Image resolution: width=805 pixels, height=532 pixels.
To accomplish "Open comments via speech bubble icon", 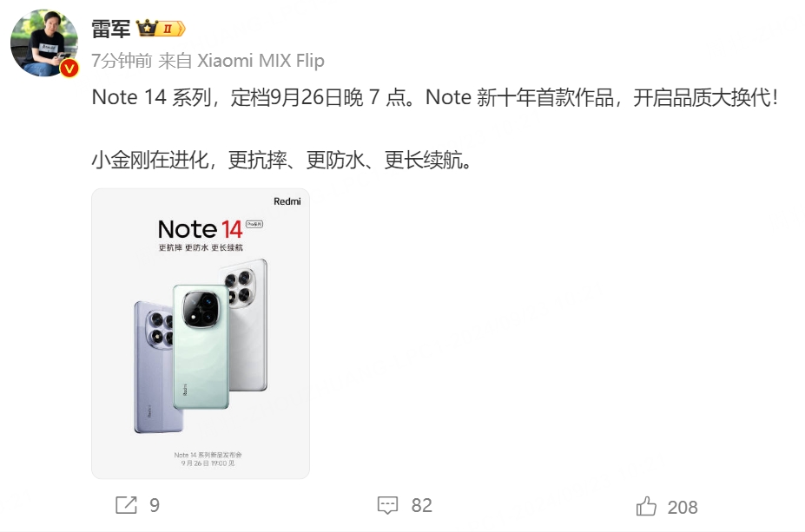I will pos(387,505).
